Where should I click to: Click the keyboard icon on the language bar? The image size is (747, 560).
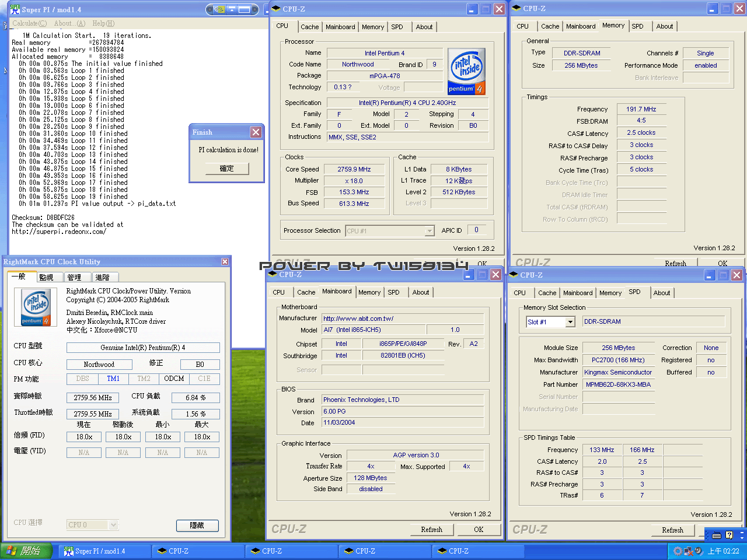(x=717, y=535)
